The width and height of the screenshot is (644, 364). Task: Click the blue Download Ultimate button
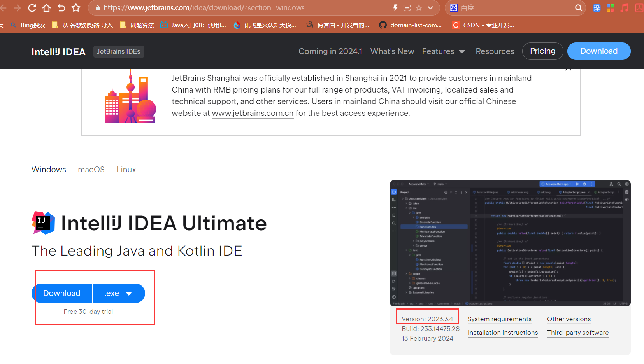62,293
